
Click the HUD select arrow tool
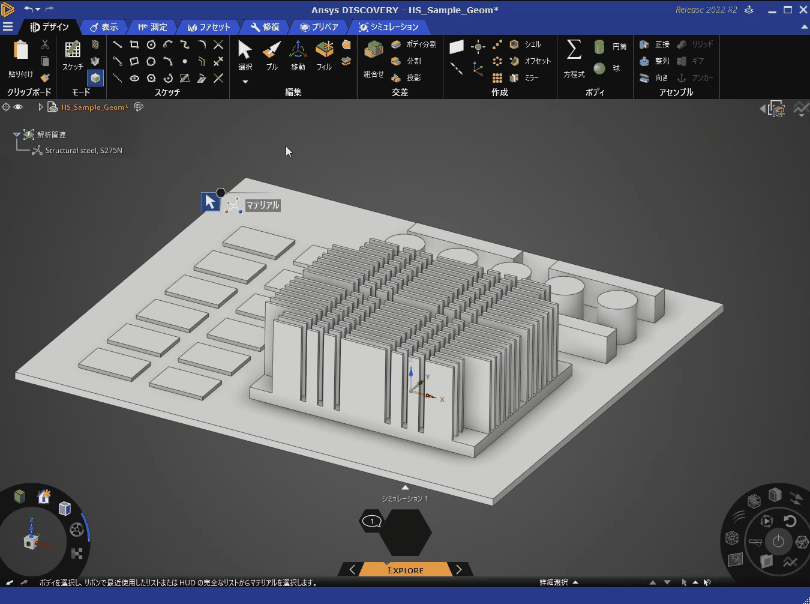210,202
